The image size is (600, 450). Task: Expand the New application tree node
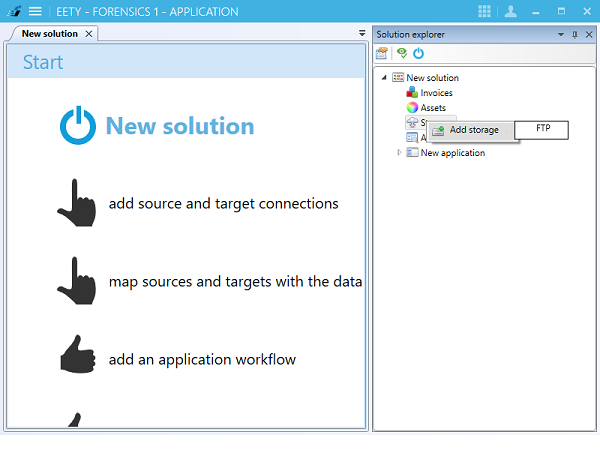coord(399,152)
